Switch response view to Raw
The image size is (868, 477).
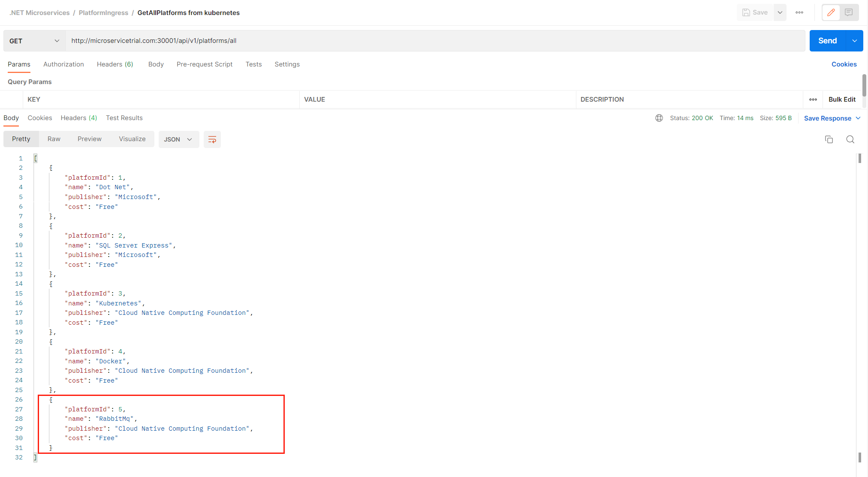click(x=54, y=139)
